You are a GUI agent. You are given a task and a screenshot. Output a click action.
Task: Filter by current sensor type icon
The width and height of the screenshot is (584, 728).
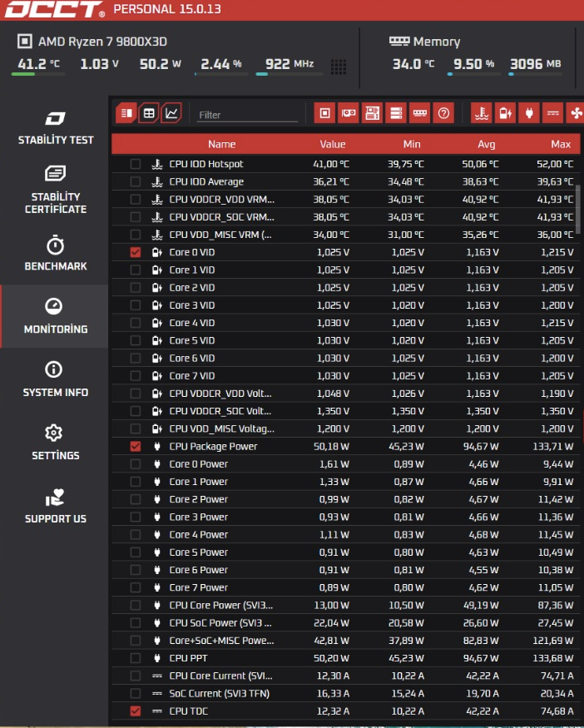(x=552, y=113)
